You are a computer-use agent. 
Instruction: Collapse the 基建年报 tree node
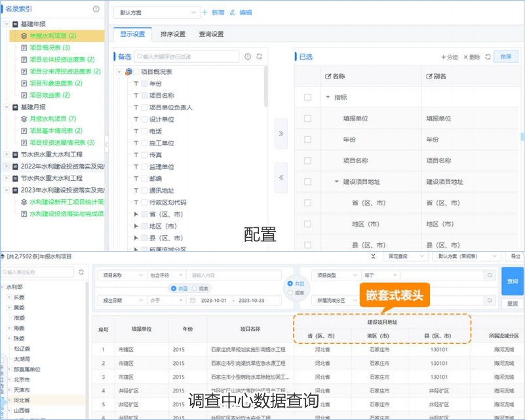[x=7, y=24]
